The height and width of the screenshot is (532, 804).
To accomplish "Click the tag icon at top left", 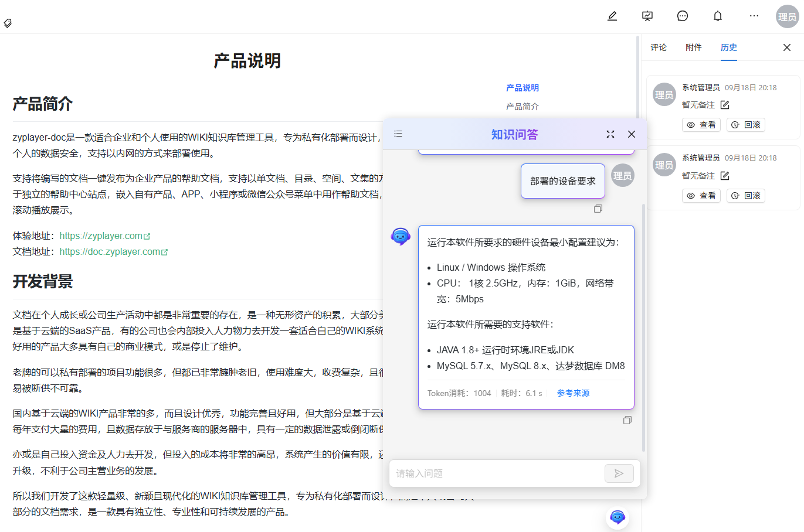I will click(x=8, y=23).
